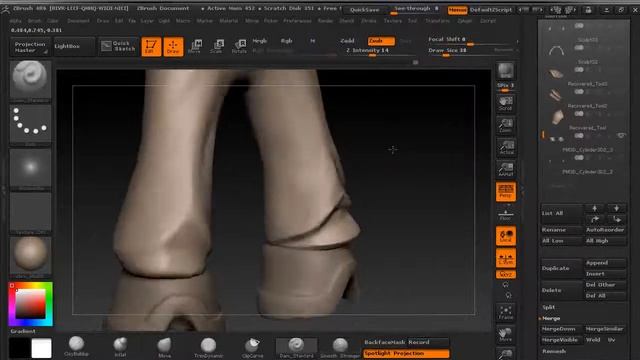Select the Move brush in bottom shelf

164,347
